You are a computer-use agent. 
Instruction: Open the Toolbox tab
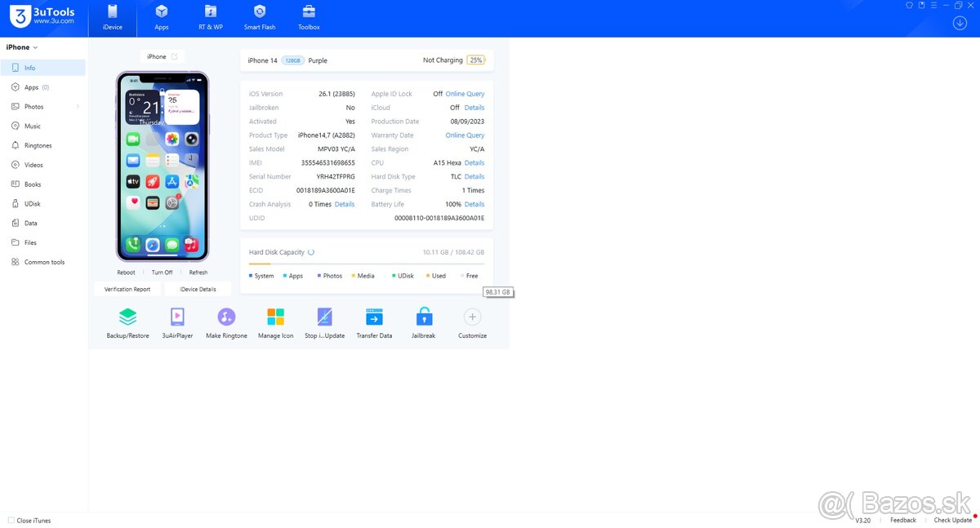309,18
